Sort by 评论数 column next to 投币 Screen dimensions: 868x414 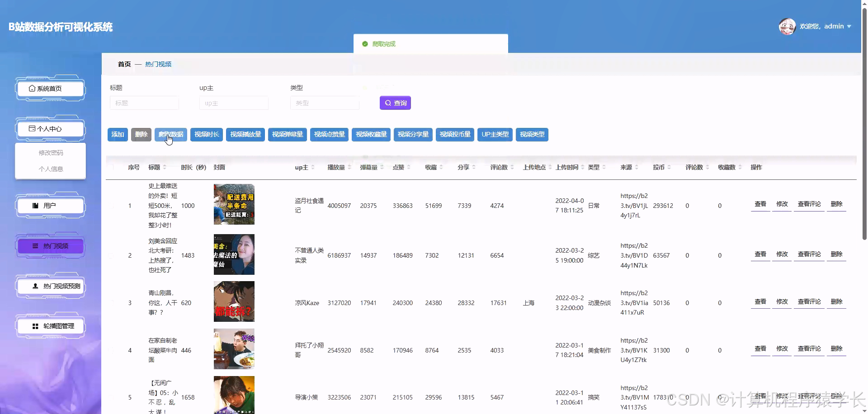point(708,167)
